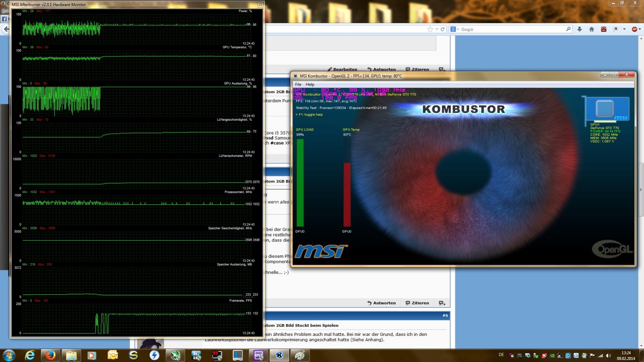Switch to MSI Afterburner in the taskbar
This screenshot has width=644, height=362.
pyautogui.click(x=175, y=355)
